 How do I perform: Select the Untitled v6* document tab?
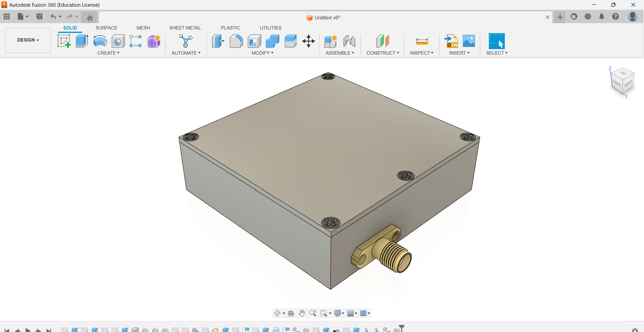(323, 18)
